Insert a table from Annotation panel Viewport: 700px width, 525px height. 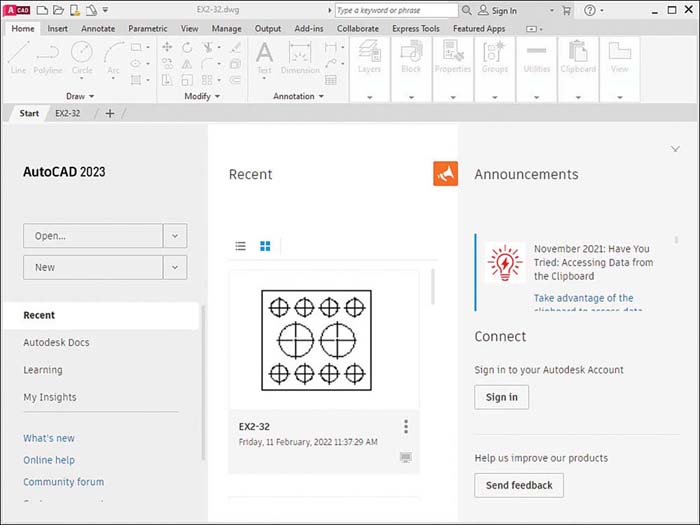coord(331,80)
